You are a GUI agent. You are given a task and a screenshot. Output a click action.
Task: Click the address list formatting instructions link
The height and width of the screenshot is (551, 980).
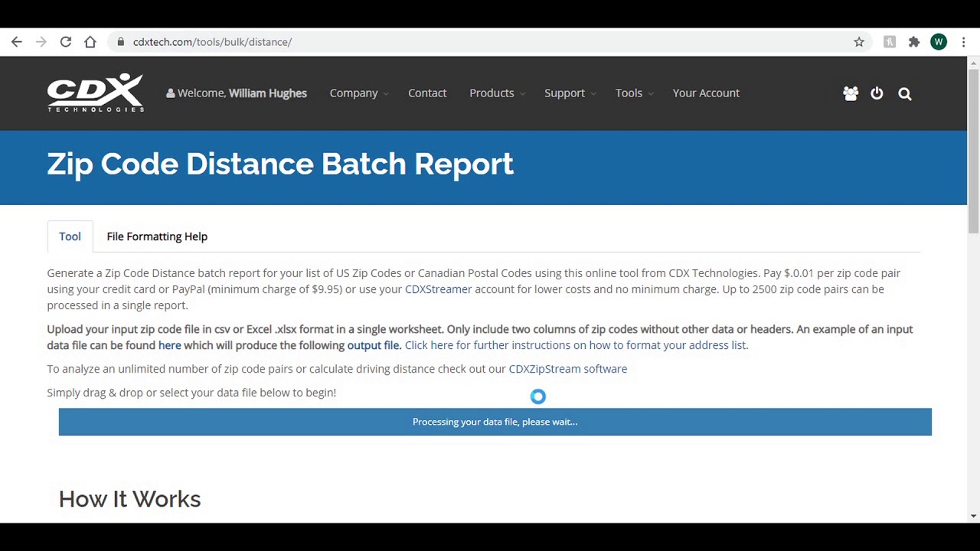click(x=577, y=345)
